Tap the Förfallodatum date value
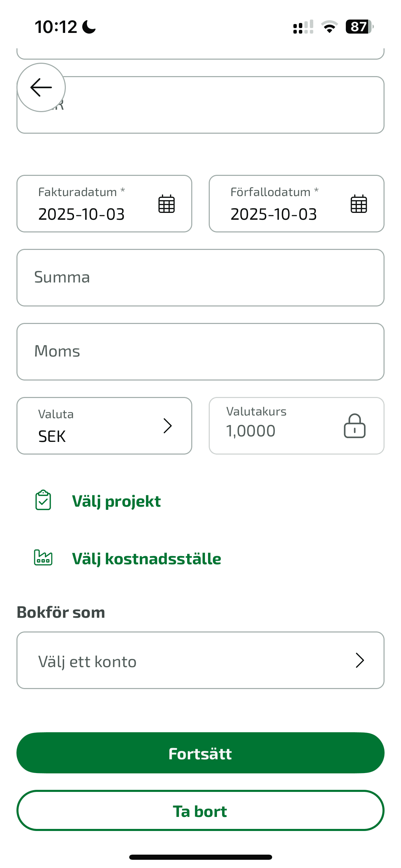The width and height of the screenshot is (401, 868). point(274,214)
